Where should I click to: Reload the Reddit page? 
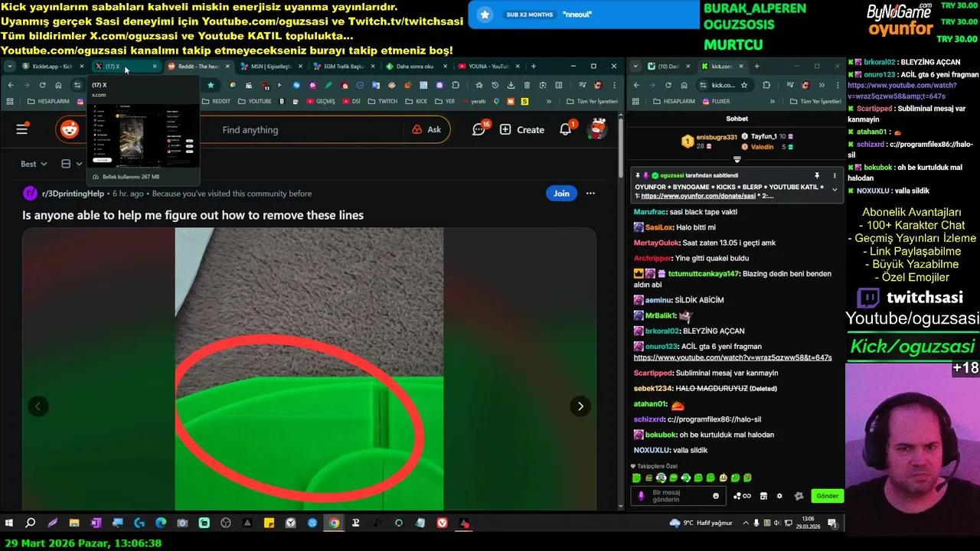[x=42, y=85]
